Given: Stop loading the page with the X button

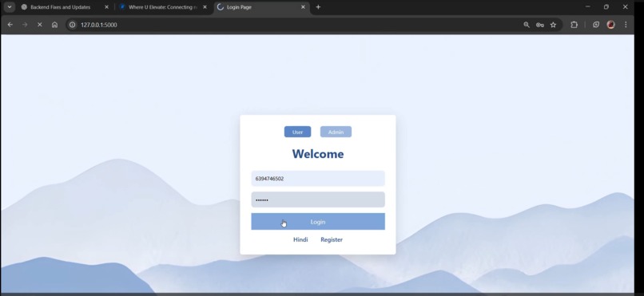Looking at the screenshot, I should tap(39, 25).
